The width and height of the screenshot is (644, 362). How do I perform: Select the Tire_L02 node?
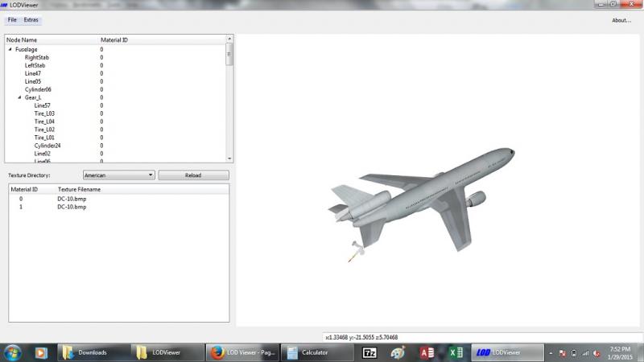[x=44, y=130]
